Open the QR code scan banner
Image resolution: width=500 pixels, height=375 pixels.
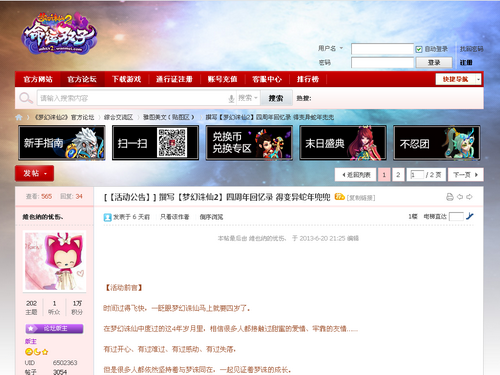click(x=155, y=143)
